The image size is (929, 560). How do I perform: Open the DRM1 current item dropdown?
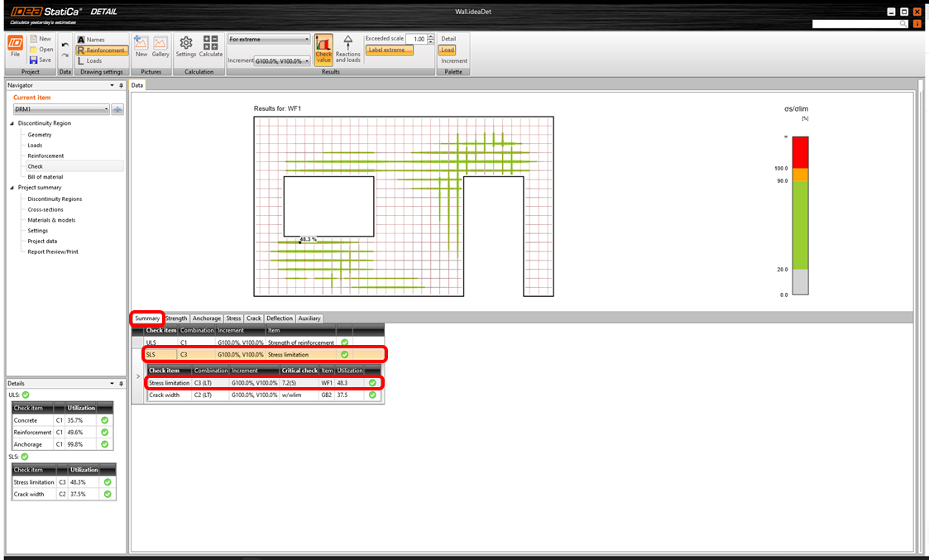(x=61, y=109)
